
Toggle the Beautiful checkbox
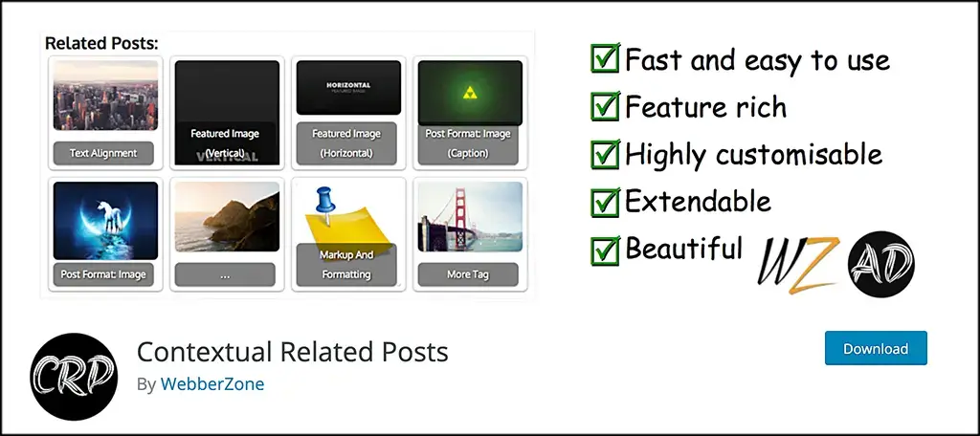pos(605,250)
